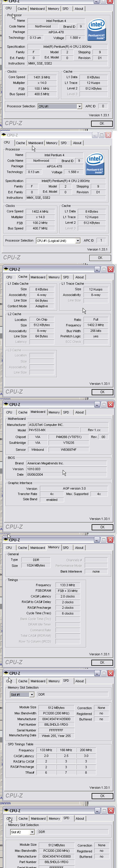Click OK in the Cache window

coord(102,392)
